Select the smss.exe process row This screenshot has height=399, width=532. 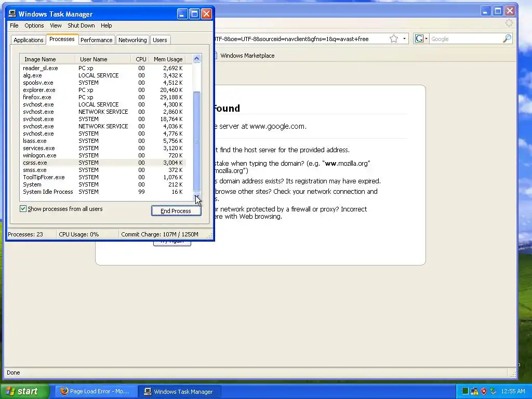point(103,170)
